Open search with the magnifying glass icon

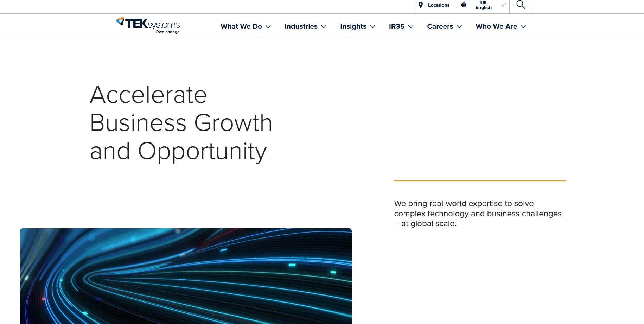521,5
